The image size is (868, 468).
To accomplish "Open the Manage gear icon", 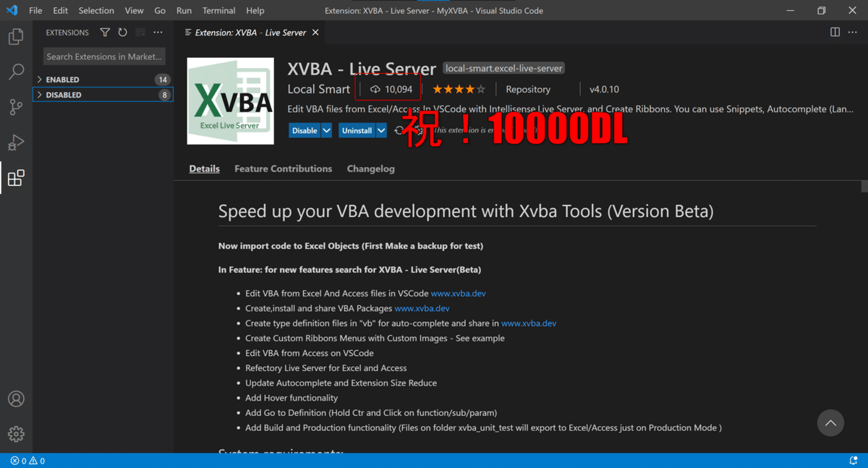I will (x=16, y=434).
